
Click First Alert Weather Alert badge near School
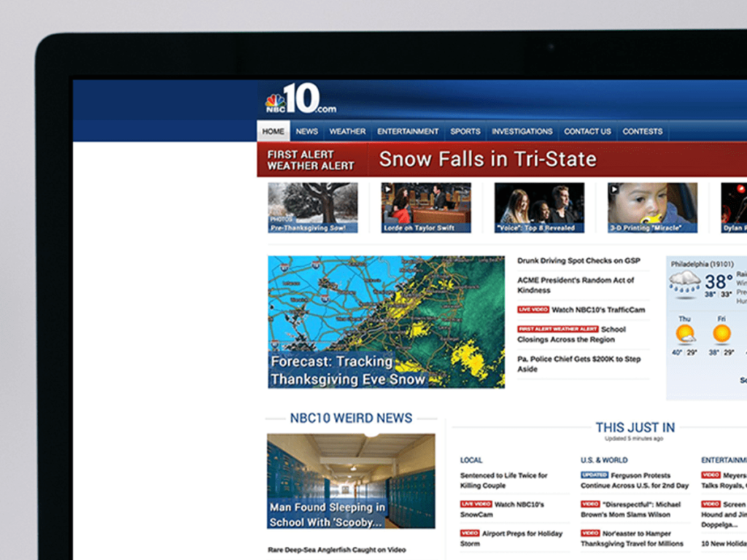tap(557, 329)
